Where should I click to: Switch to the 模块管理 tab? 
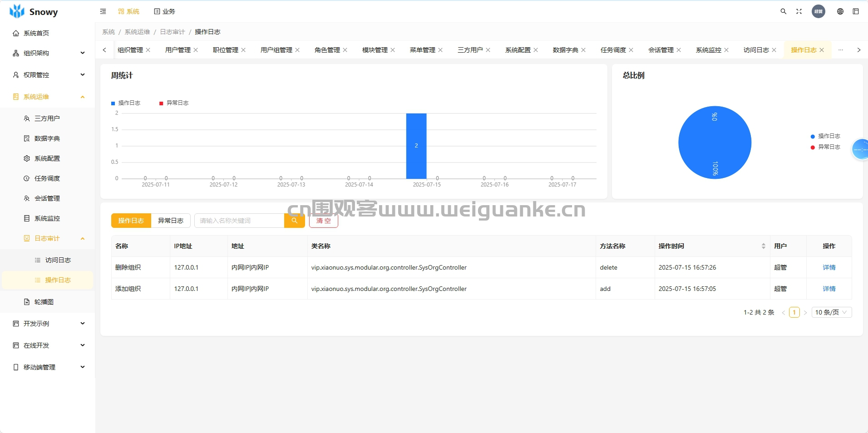point(375,50)
